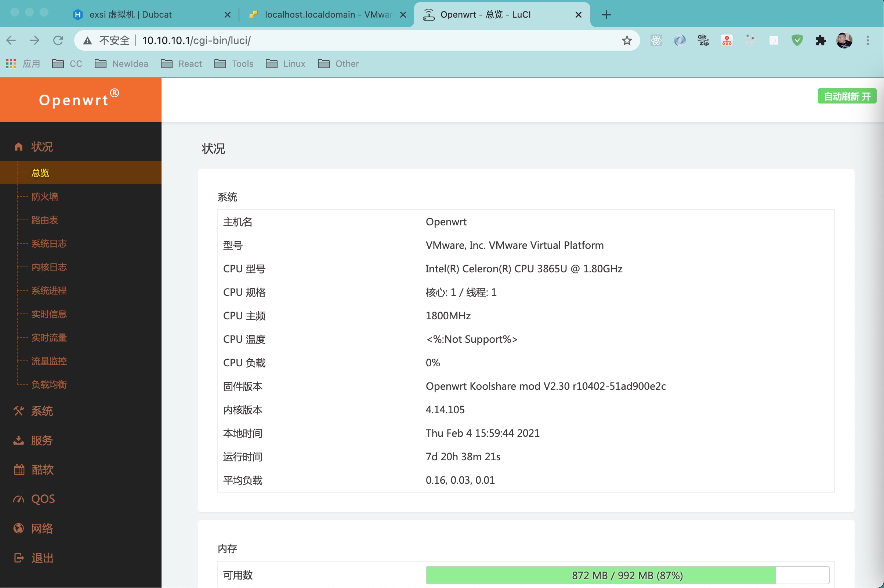
Task: Click the Openwrt logo header
Action: (x=79, y=99)
